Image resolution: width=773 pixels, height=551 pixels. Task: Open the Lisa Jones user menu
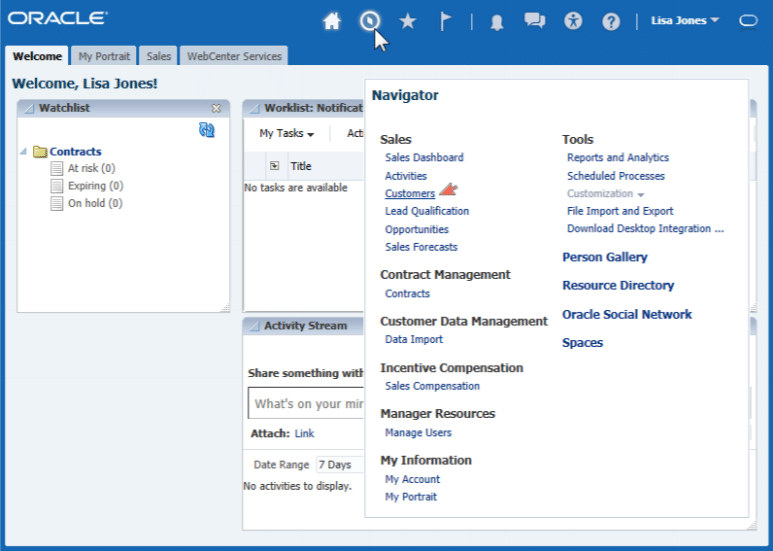click(x=685, y=20)
